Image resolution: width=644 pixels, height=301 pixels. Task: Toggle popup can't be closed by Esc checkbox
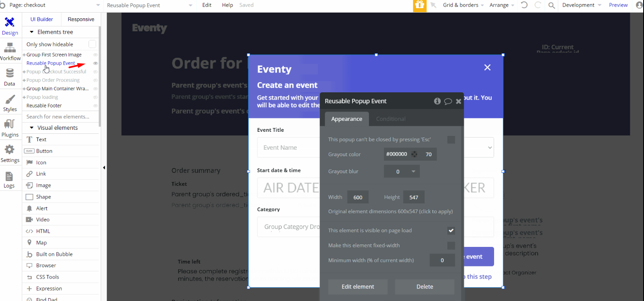coord(451,140)
